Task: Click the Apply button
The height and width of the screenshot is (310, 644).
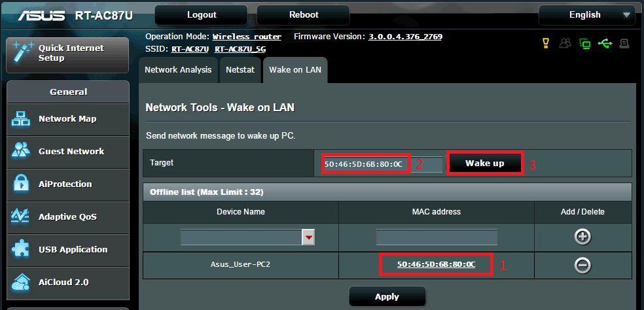Action: [387, 296]
